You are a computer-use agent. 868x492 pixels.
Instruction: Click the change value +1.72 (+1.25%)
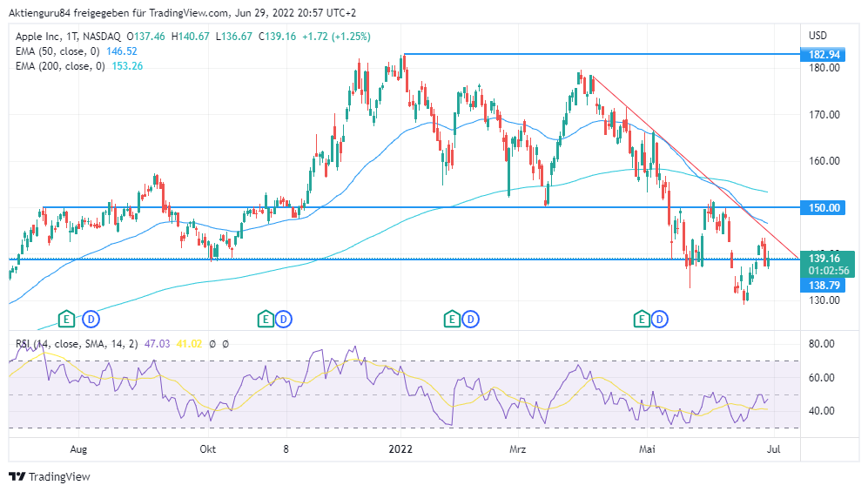click(x=336, y=37)
